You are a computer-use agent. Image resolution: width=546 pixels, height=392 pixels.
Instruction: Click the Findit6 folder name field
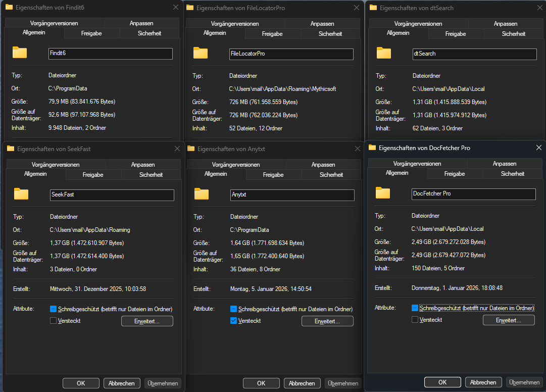tap(110, 54)
